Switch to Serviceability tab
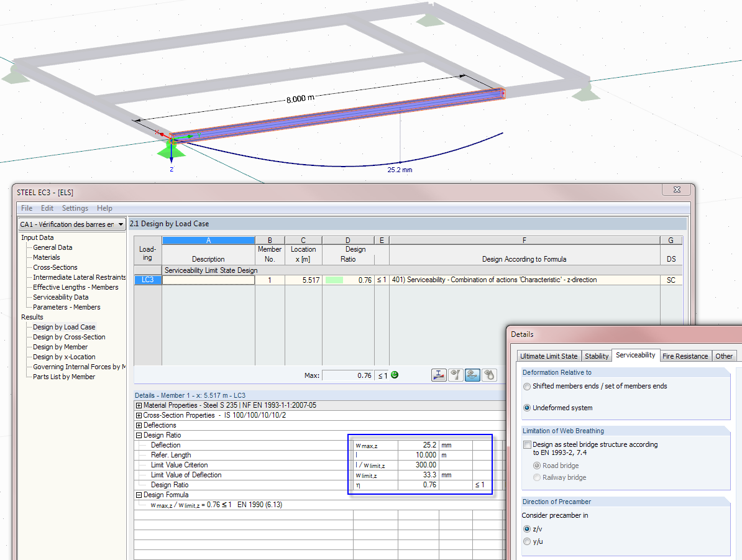Viewport: 742px width, 560px height. (x=636, y=355)
